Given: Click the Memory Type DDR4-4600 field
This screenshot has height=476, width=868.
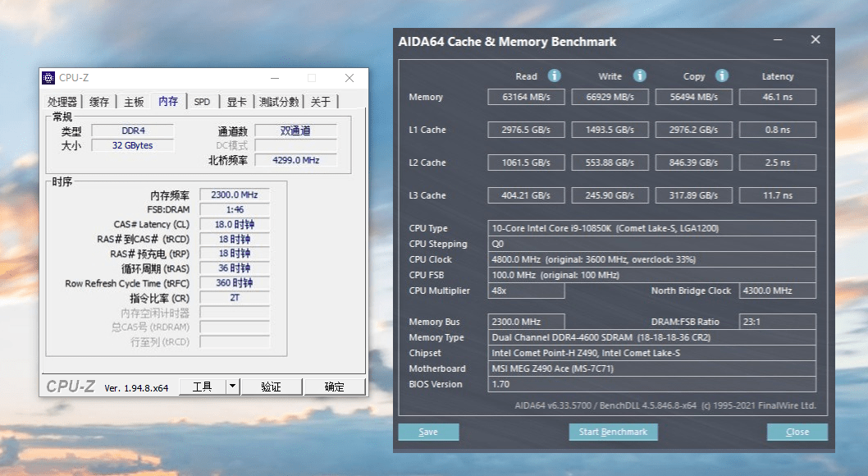Looking at the screenshot, I should point(651,337).
